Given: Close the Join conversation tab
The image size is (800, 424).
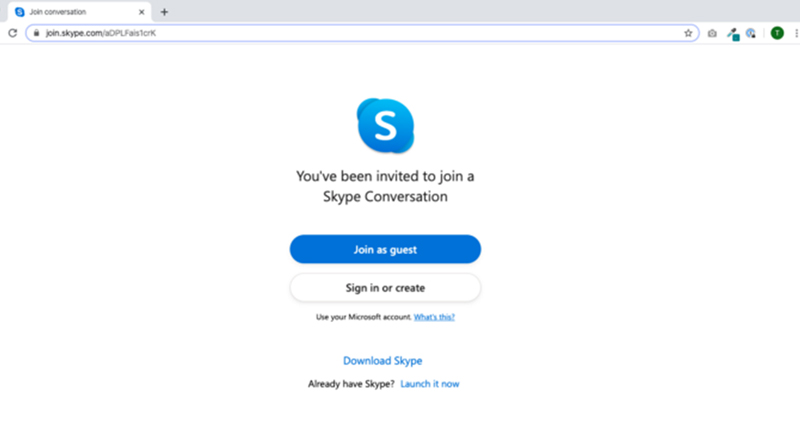Looking at the screenshot, I should click(143, 12).
